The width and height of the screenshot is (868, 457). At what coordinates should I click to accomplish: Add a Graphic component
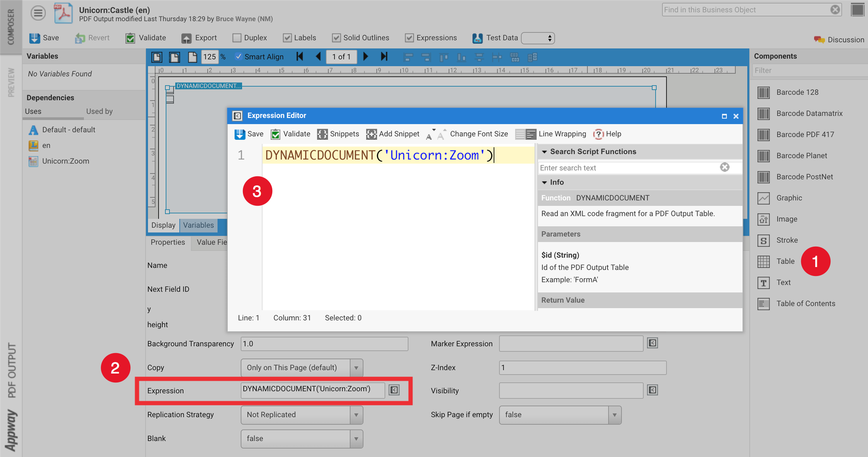[789, 198]
